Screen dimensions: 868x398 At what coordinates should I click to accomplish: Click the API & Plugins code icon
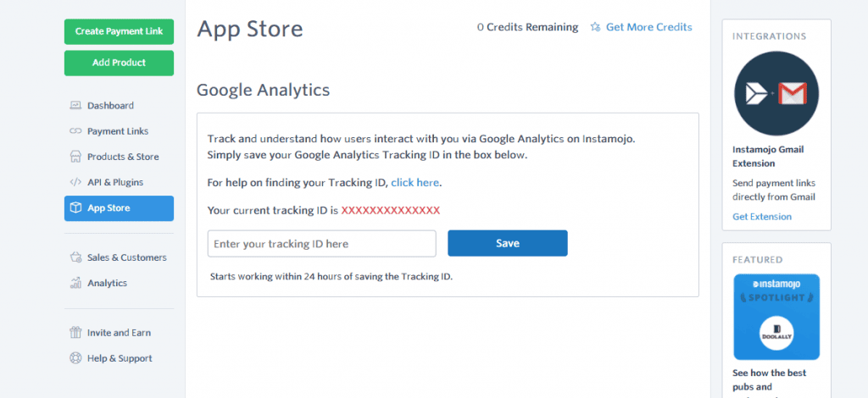pos(75,182)
